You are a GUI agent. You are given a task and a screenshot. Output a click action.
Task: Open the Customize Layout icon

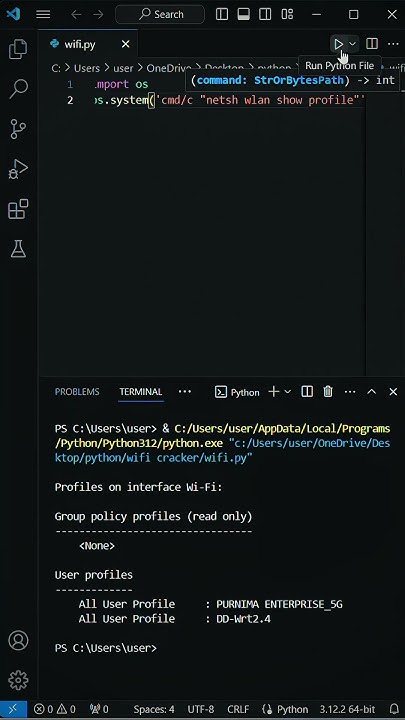tap(287, 15)
